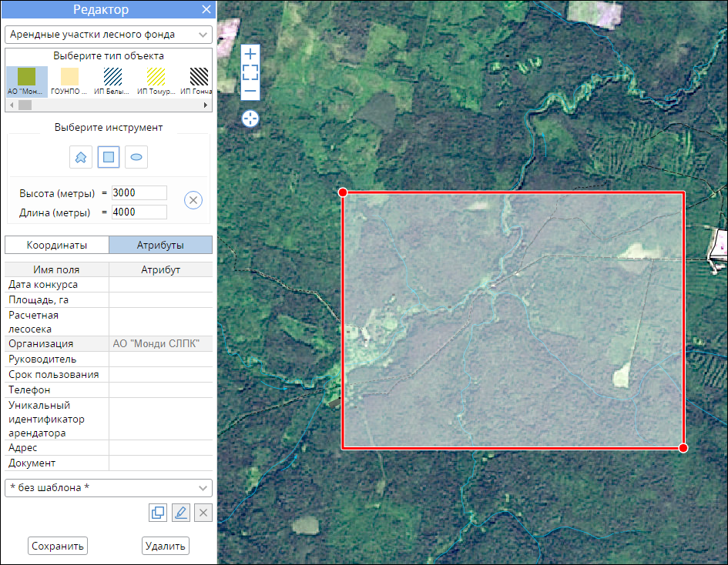This screenshot has height=565, width=728.
Task: Click the Уникальный идентификатор арендатора attribute cell
Action: [x=161, y=419]
